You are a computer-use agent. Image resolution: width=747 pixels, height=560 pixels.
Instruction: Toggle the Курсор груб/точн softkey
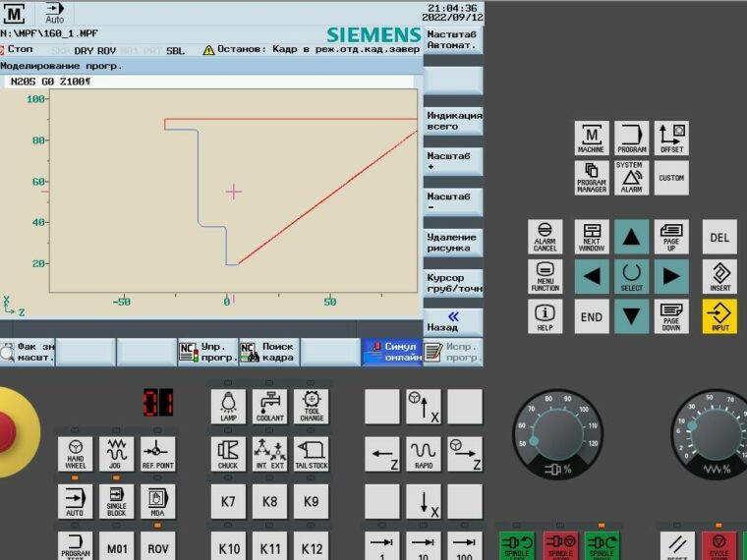point(453,283)
